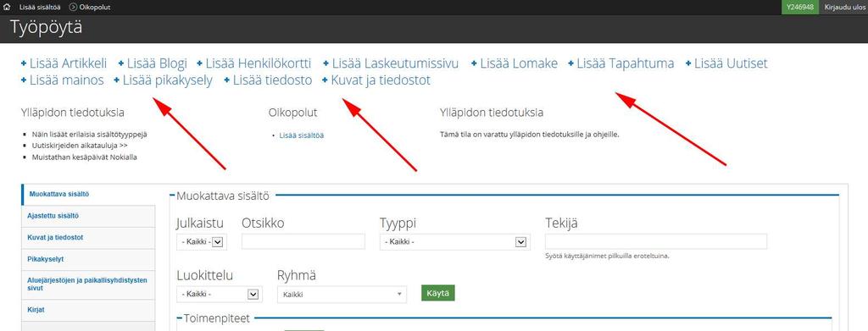Click plus icon before Lisää Lomake
The height and width of the screenshot is (331, 868).
click(x=475, y=63)
